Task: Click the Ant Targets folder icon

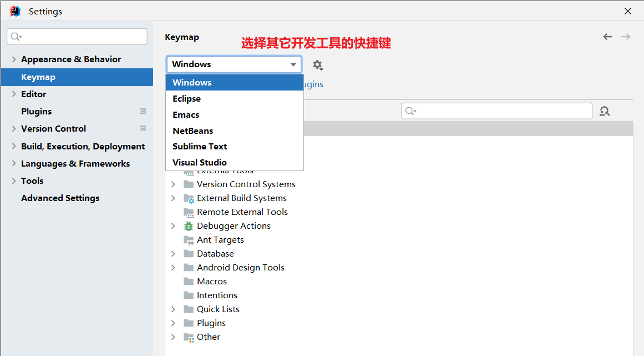Action: coord(189,240)
